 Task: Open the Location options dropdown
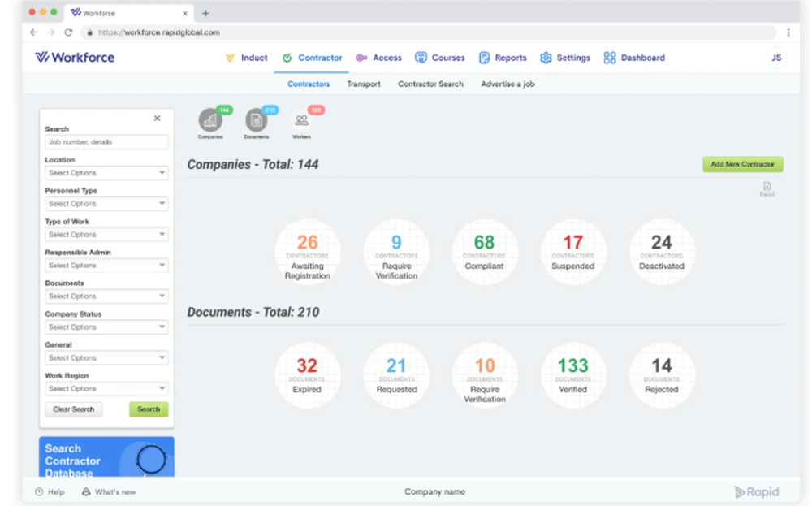[x=106, y=172]
